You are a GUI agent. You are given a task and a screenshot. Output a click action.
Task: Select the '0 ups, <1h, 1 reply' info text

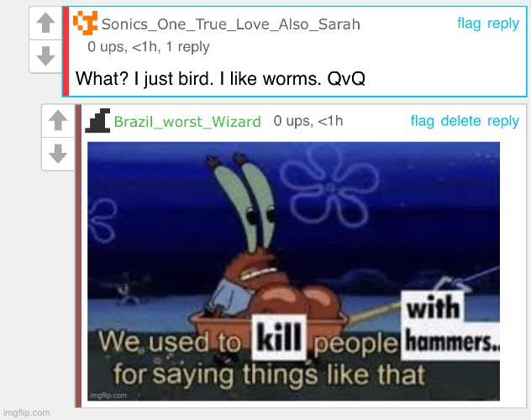149,47
